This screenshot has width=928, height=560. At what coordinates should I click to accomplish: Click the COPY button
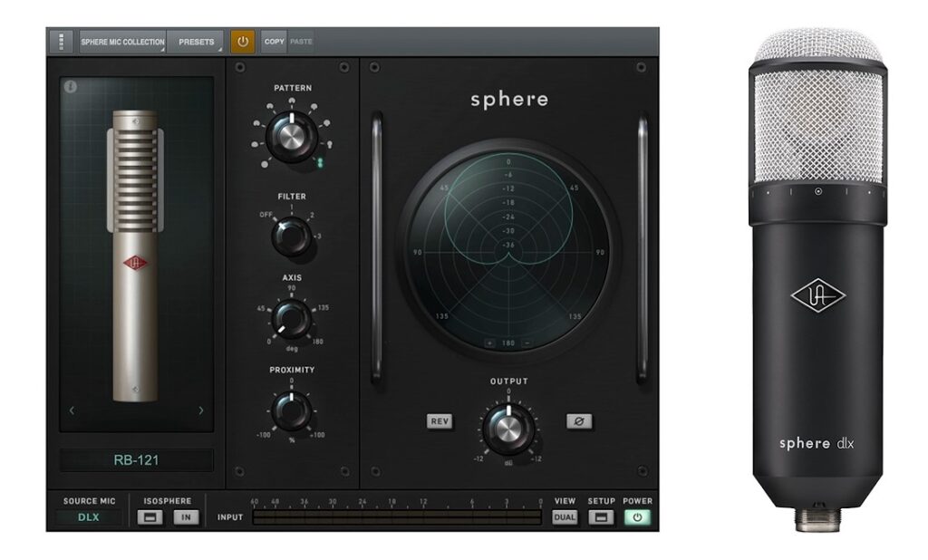[x=274, y=41]
